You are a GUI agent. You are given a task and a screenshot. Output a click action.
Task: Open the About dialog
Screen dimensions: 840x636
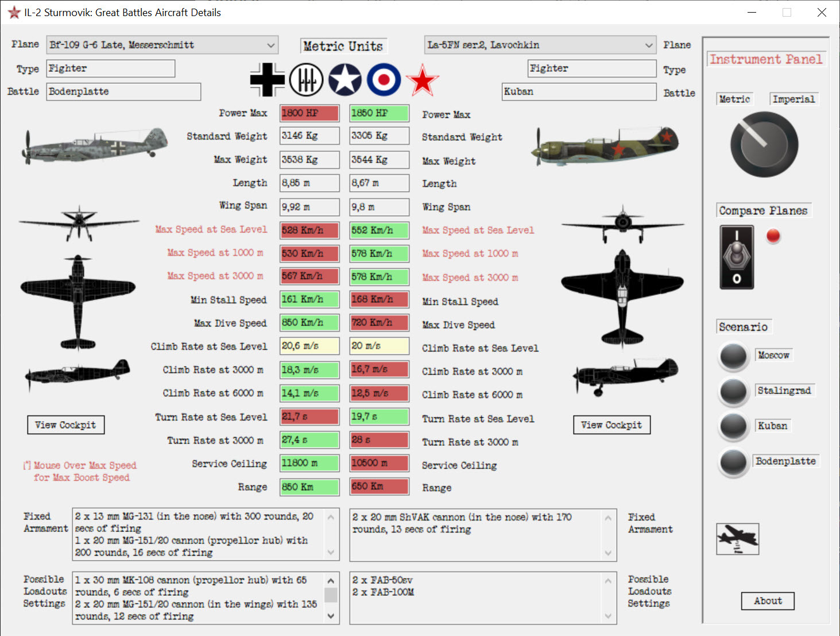[768, 601]
